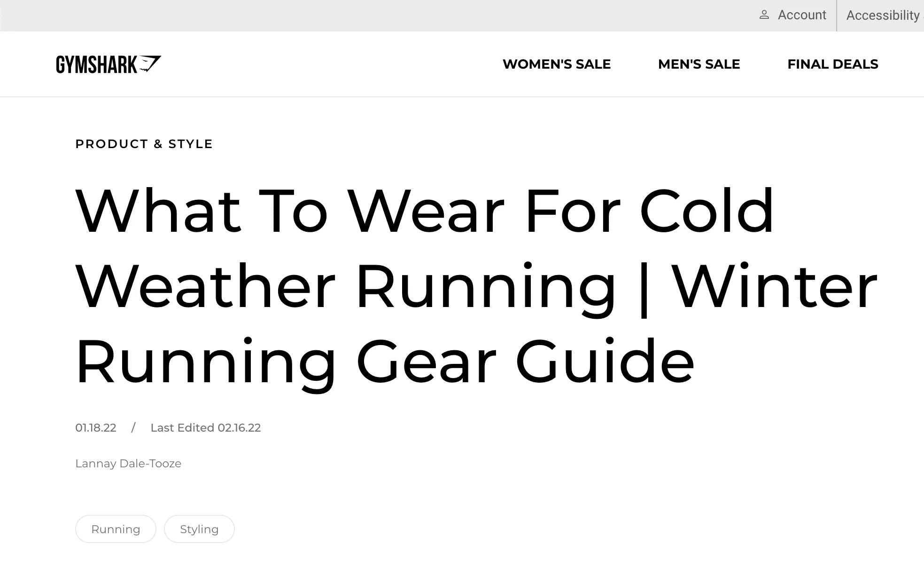Open the Product & Style category
This screenshot has width=924, height=567.
(x=144, y=144)
